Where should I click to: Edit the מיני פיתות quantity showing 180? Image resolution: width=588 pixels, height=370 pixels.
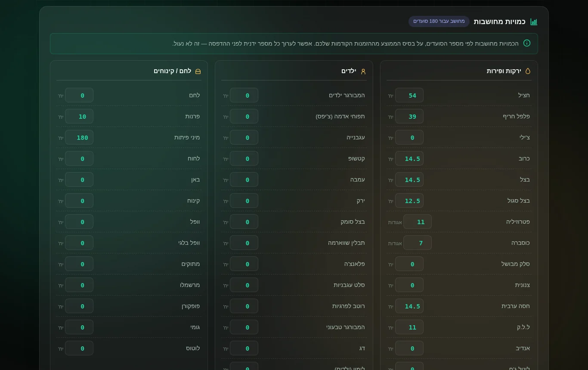pos(79,137)
